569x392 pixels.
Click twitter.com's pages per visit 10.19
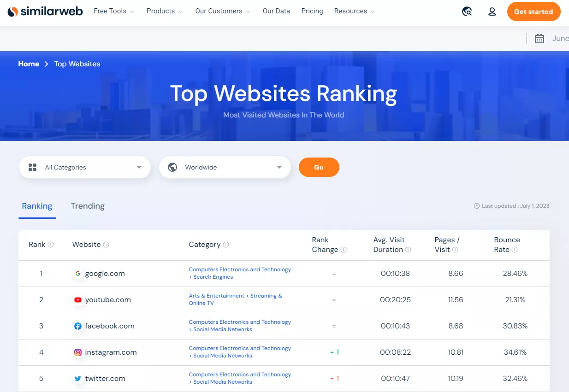(456, 379)
